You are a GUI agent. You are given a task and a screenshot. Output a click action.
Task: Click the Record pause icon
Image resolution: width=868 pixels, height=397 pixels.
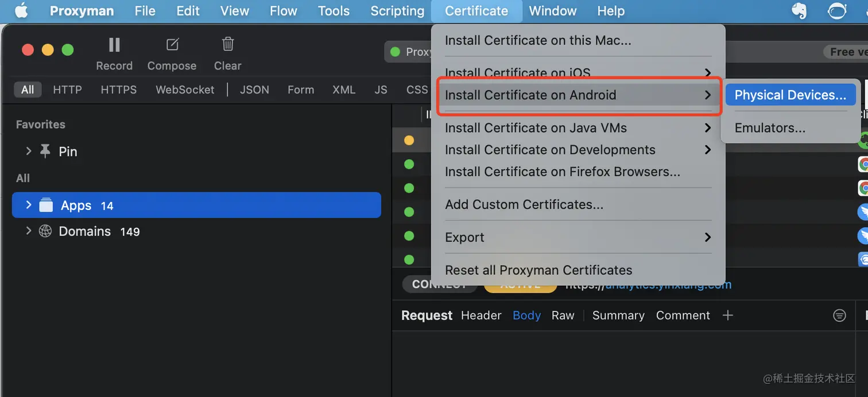pos(114,45)
